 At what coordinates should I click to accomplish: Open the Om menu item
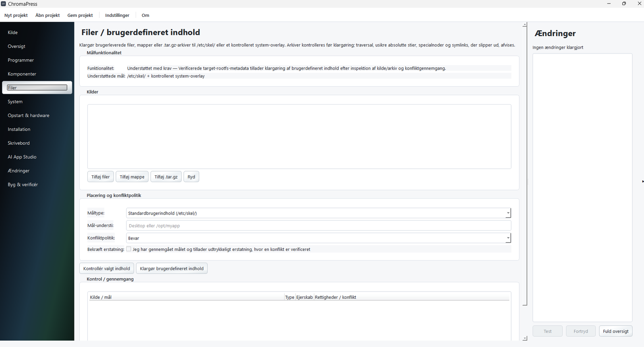(x=145, y=15)
